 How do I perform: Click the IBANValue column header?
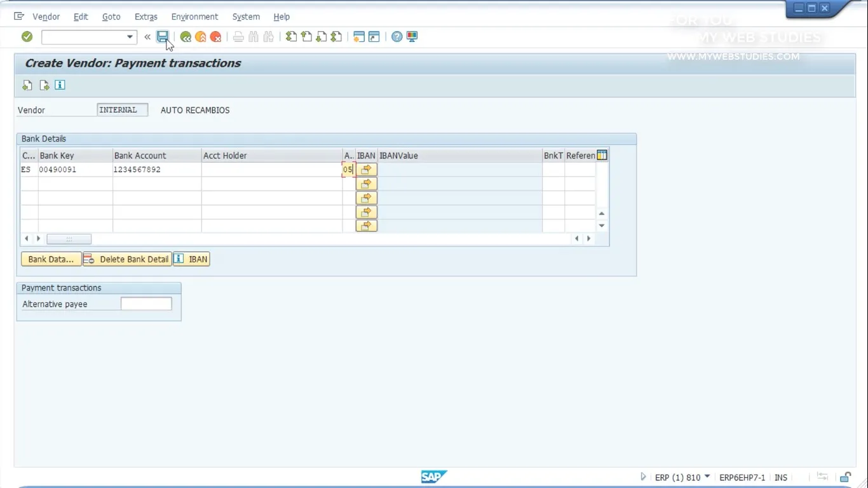click(460, 156)
